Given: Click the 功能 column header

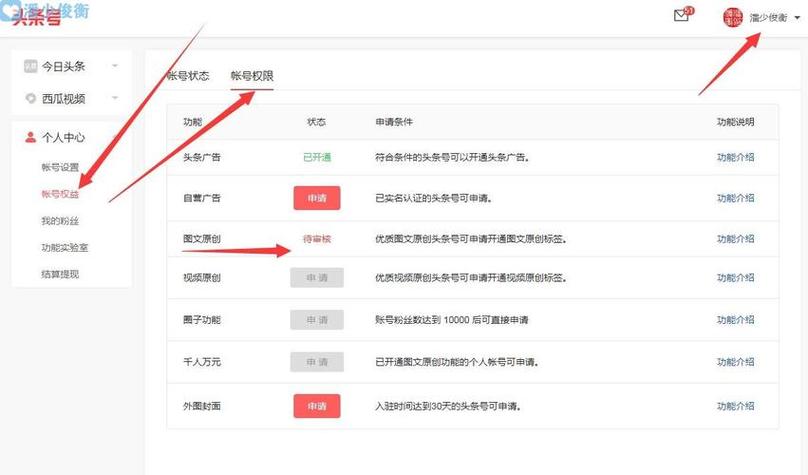Looking at the screenshot, I should 193,122.
